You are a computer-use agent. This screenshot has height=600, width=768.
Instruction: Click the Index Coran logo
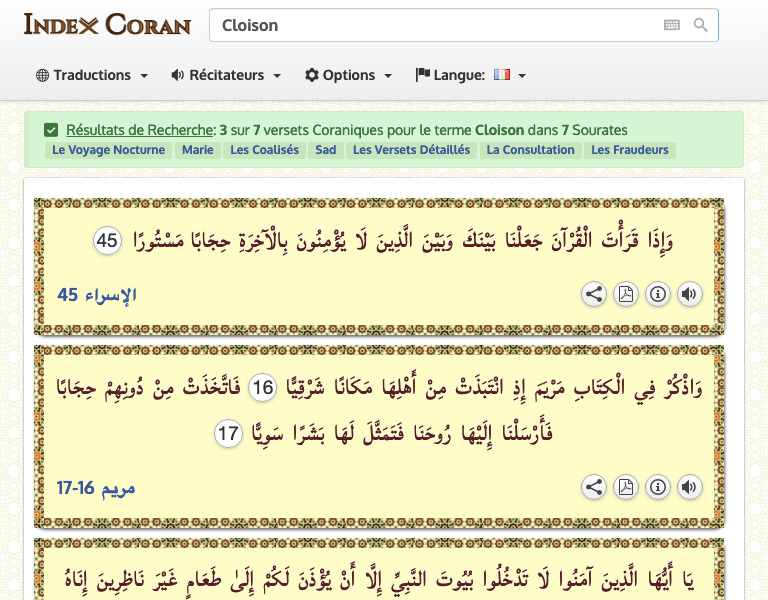107,25
